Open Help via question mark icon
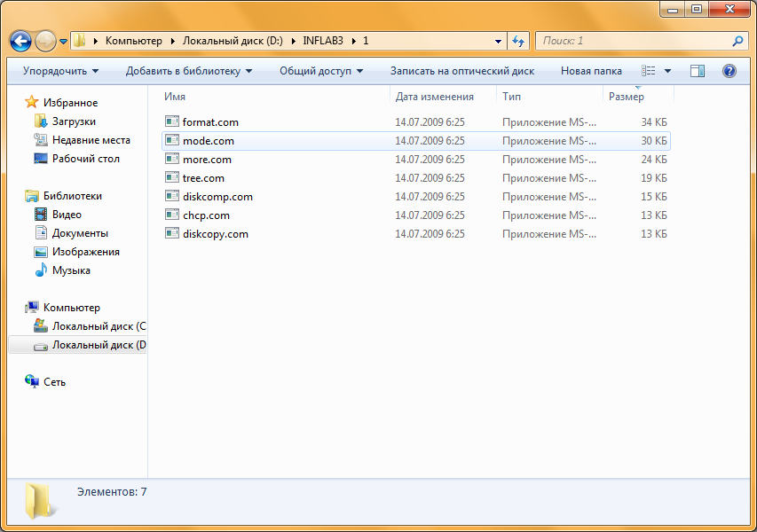Viewport: 757px width, 532px height. pyautogui.click(x=729, y=71)
